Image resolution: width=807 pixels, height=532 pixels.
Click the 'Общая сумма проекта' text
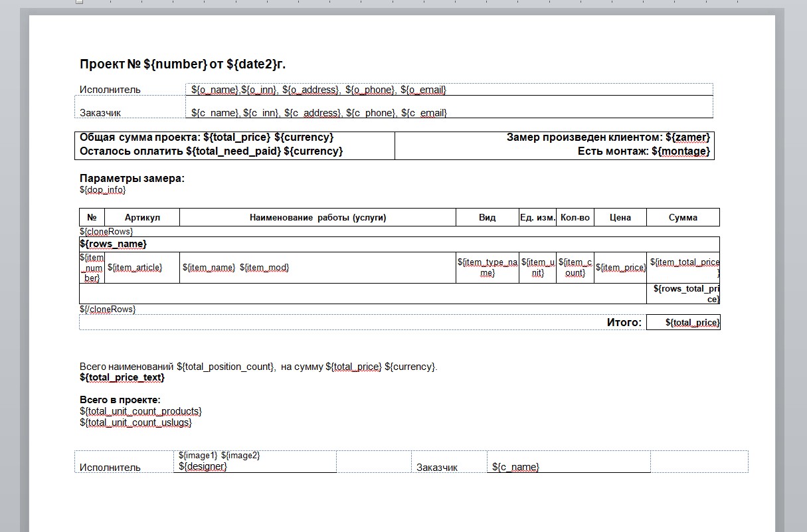140,137
